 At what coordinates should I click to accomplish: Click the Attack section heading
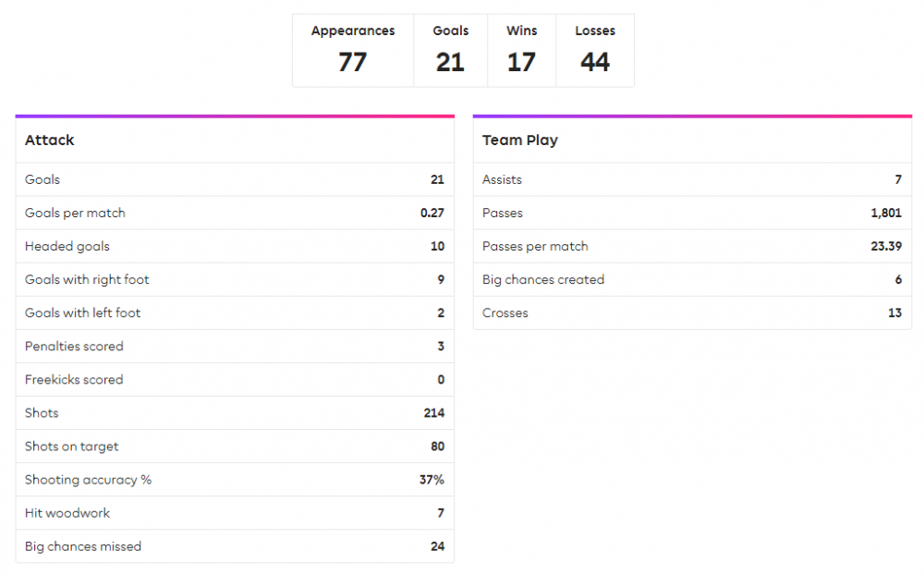[50, 141]
